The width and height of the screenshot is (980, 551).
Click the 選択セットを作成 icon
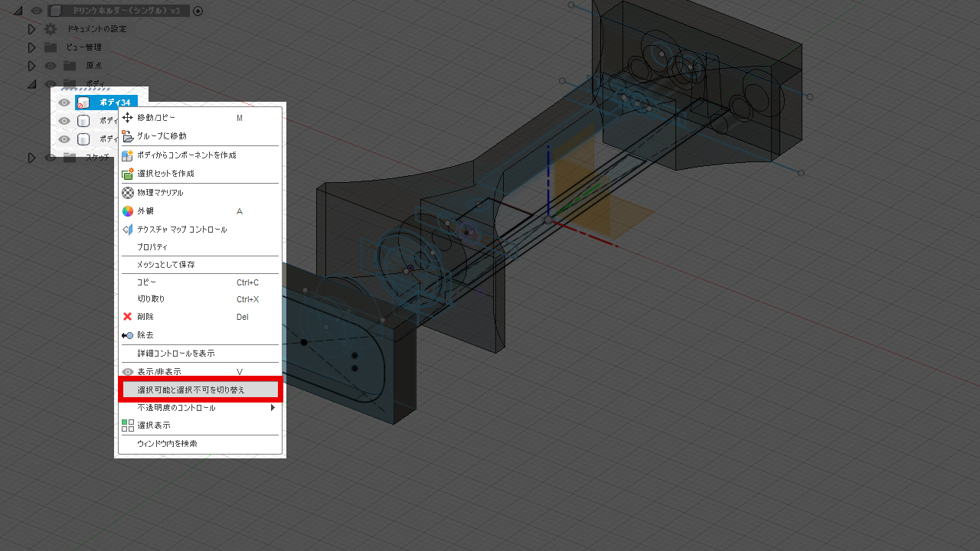(128, 174)
